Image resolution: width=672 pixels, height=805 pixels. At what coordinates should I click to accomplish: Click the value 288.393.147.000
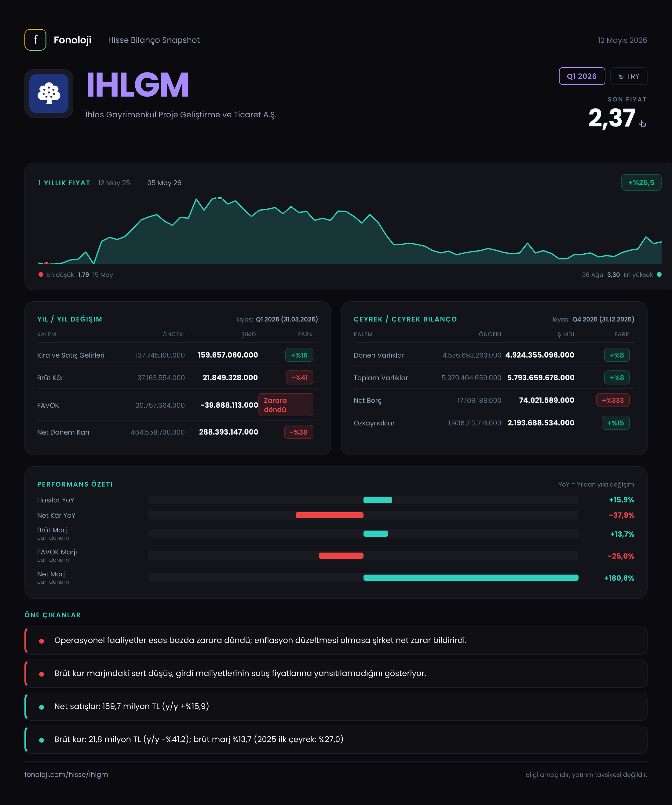229,432
